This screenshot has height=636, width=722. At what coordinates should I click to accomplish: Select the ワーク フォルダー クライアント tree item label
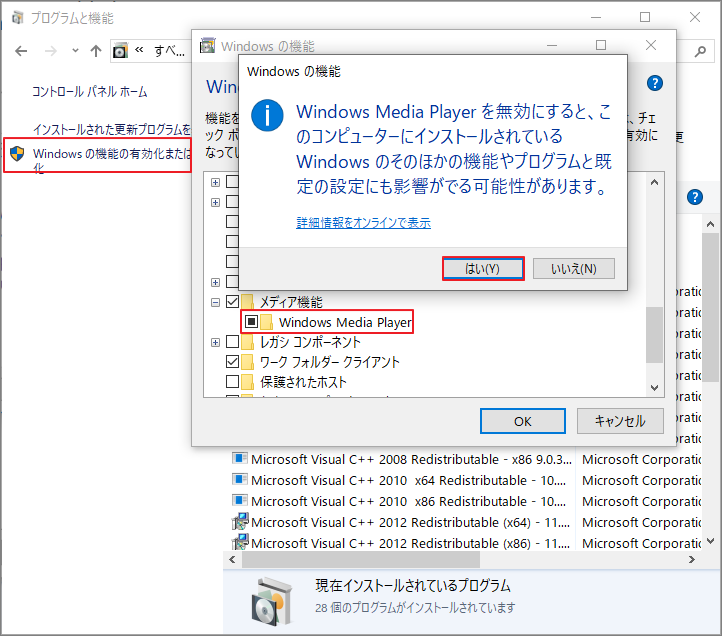330,362
